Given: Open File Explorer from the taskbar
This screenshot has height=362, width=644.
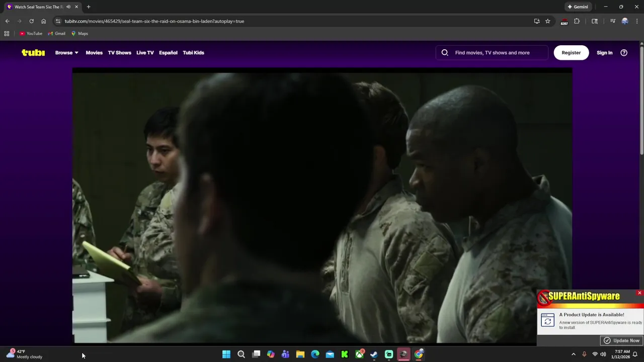Looking at the screenshot, I should click(x=300, y=354).
